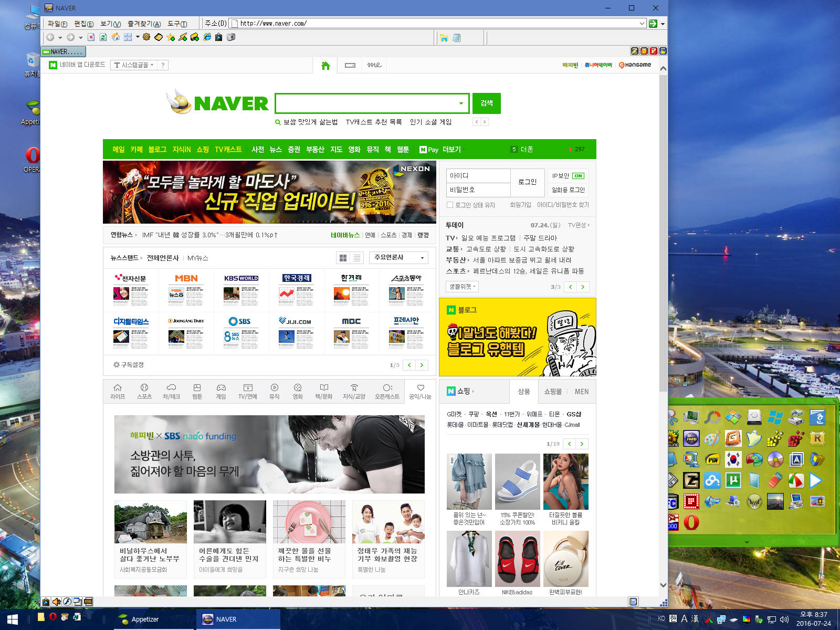Open the PDF reader icon in Appetizer dock

pyautogui.click(x=712, y=459)
